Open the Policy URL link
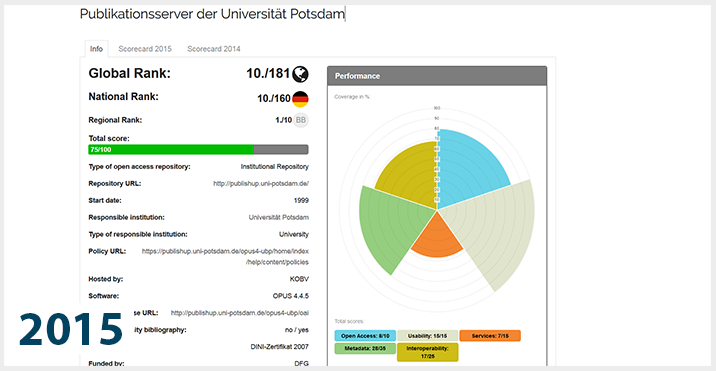 (x=225, y=257)
